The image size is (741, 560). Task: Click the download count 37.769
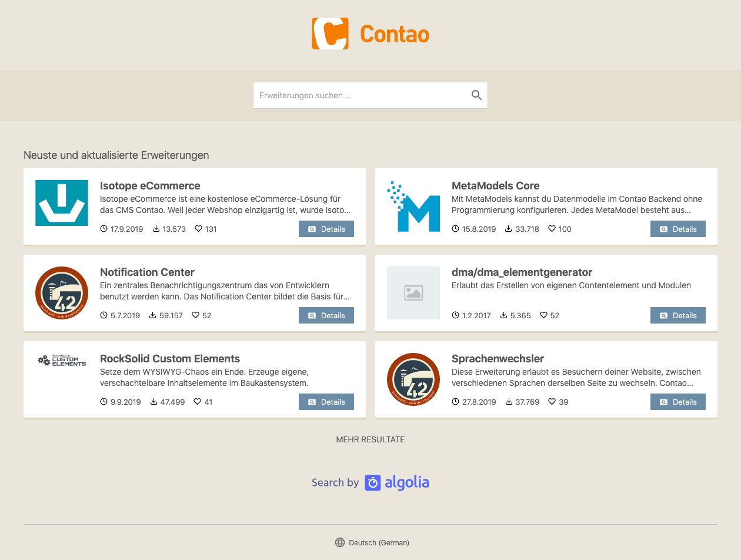(527, 402)
